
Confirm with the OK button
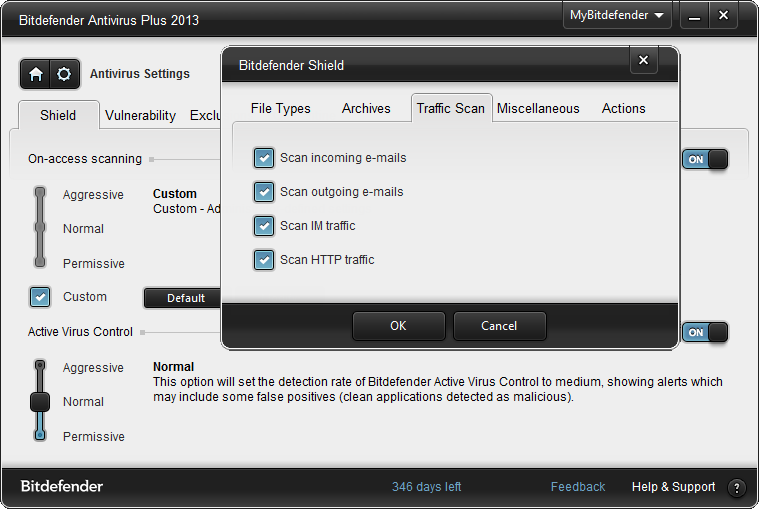pos(398,326)
